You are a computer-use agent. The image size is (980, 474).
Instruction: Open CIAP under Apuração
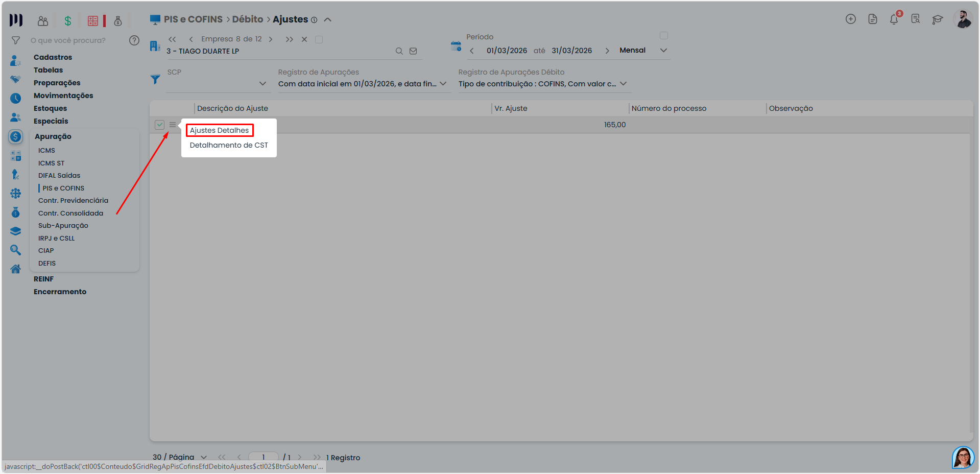tap(46, 250)
